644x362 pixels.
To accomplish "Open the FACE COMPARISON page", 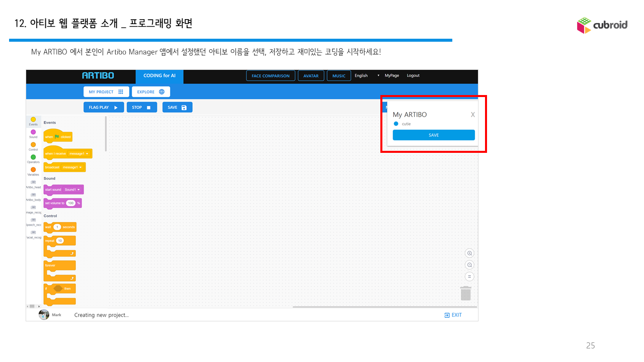I will pyautogui.click(x=271, y=76).
